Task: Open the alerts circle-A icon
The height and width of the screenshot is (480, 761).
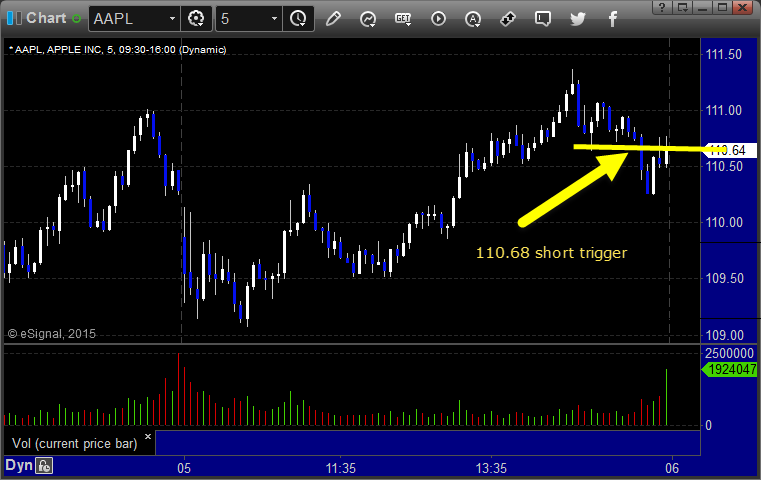Action: pyautogui.click(x=473, y=19)
